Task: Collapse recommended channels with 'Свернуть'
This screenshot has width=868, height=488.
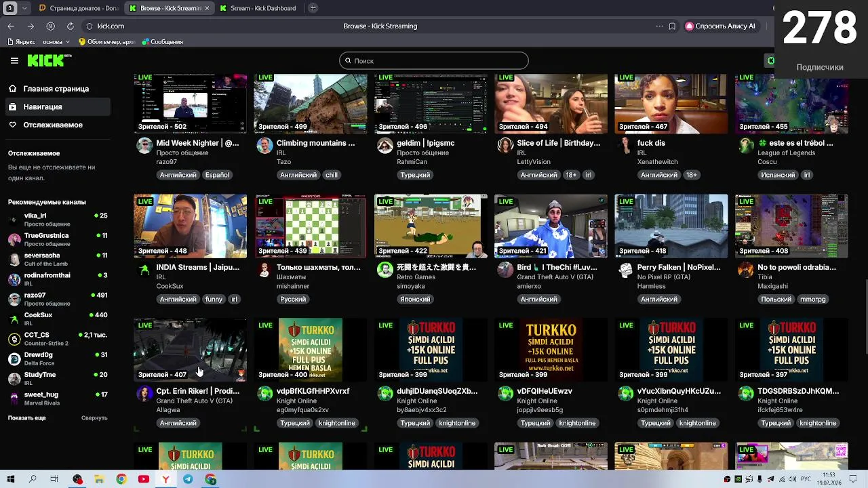Action: (94, 418)
